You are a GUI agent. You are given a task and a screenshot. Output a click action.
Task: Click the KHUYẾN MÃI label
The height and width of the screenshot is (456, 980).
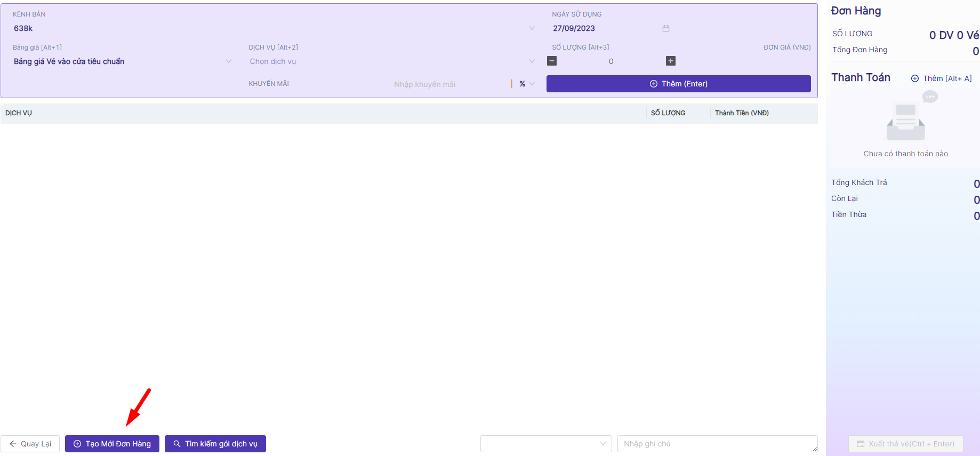pos(269,84)
